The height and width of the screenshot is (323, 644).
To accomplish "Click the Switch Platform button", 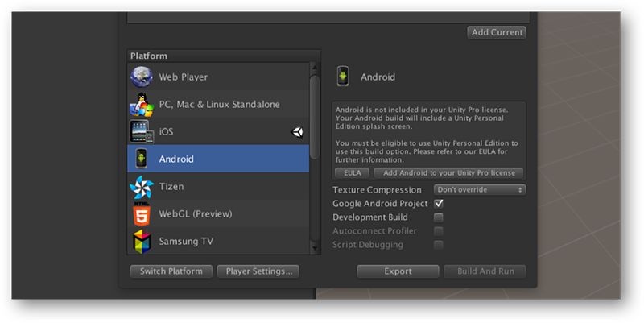I will point(171,271).
